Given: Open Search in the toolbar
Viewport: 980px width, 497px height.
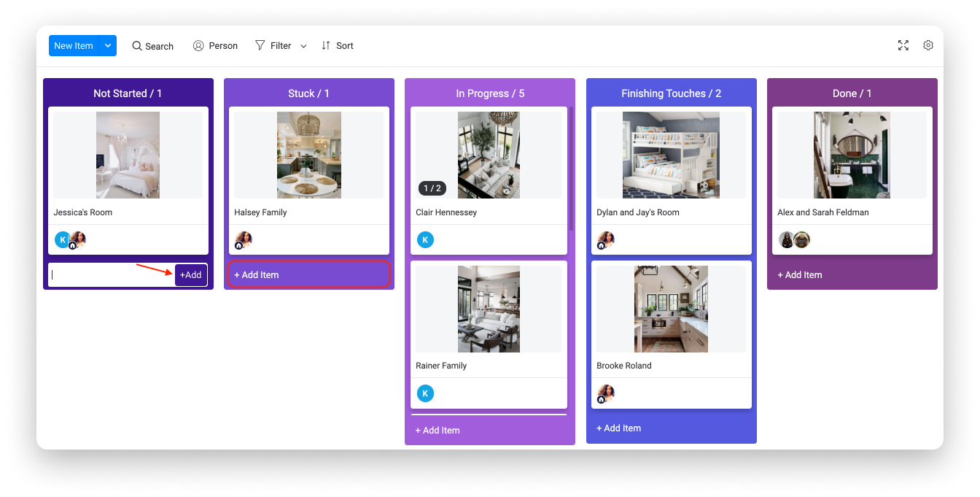Looking at the screenshot, I should coord(152,46).
